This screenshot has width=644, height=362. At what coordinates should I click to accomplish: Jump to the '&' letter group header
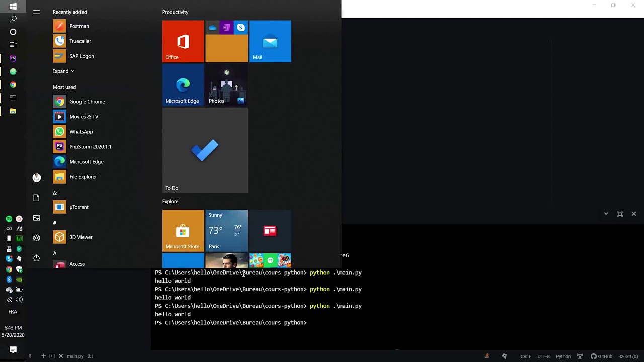[55, 193]
